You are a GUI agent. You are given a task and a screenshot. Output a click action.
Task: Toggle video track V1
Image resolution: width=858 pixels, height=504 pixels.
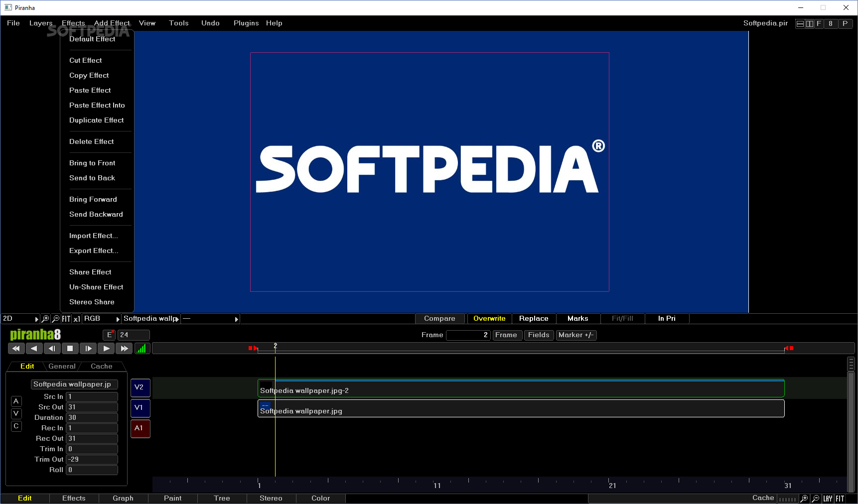(141, 408)
